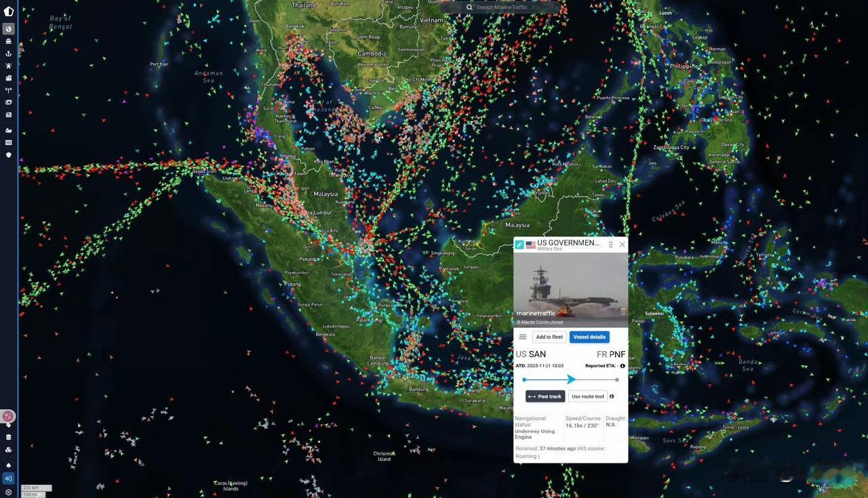Click the departure port US SAN

pos(530,354)
